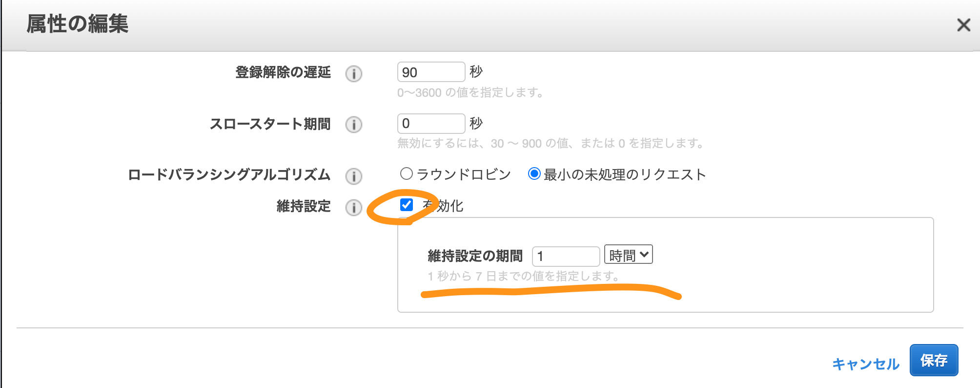Click the 維持設定の期間 label

coord(475,256)
